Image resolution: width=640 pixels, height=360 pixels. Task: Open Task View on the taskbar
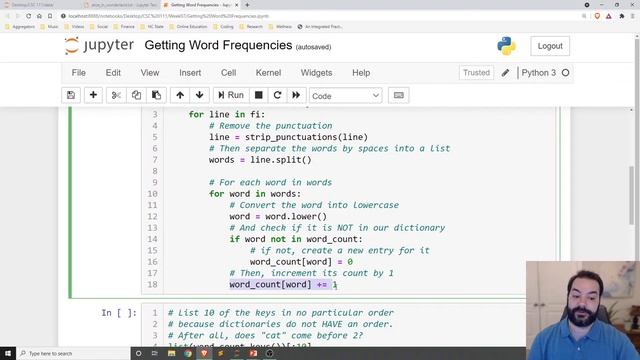(155, 353)
